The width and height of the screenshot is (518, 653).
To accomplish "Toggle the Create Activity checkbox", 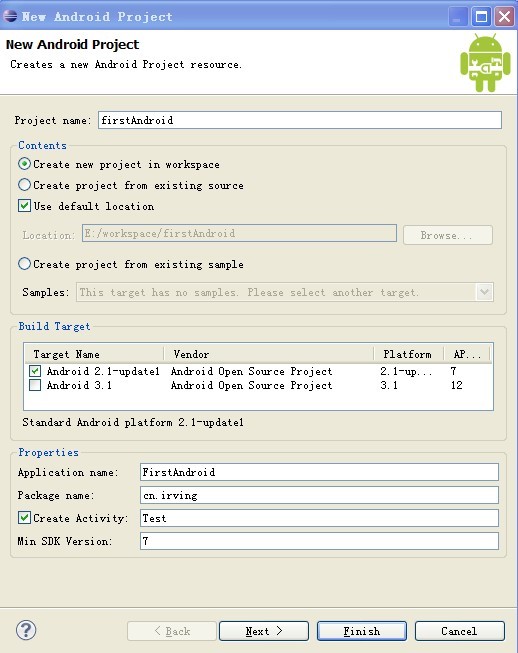I will click(x=24, y=518).
